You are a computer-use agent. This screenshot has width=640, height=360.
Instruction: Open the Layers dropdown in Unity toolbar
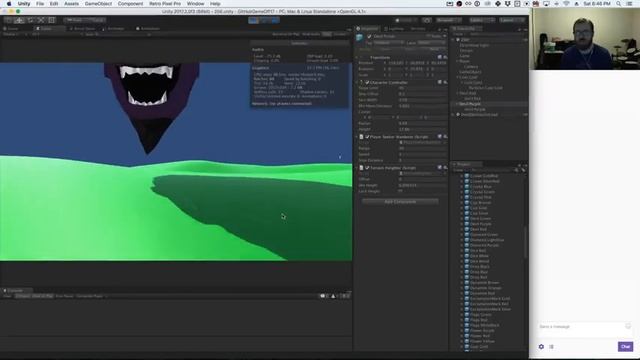point(482,20)
